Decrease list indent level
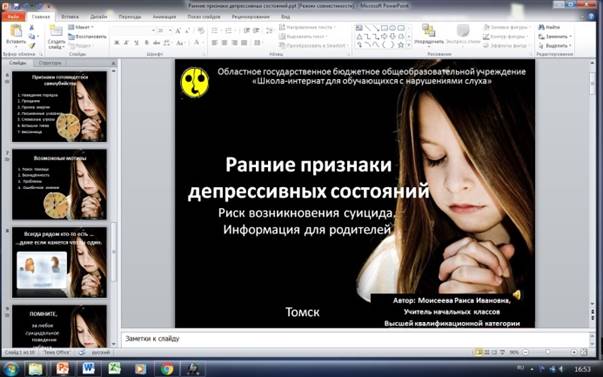603x377 pixels. tap(247, 30)
